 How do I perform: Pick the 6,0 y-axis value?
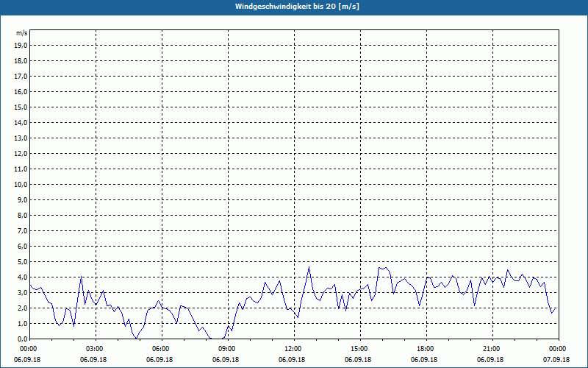click(x=22, y=246)
